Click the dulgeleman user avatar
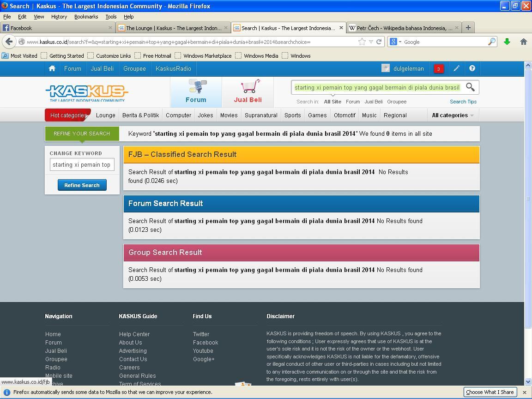The image size is (532, 399). [x=386, y=68]
